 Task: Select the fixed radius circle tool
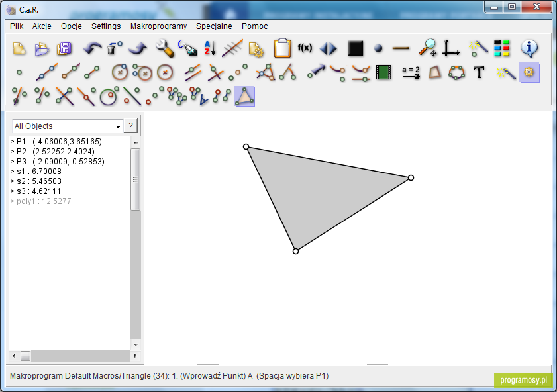(x=165, y=72)
